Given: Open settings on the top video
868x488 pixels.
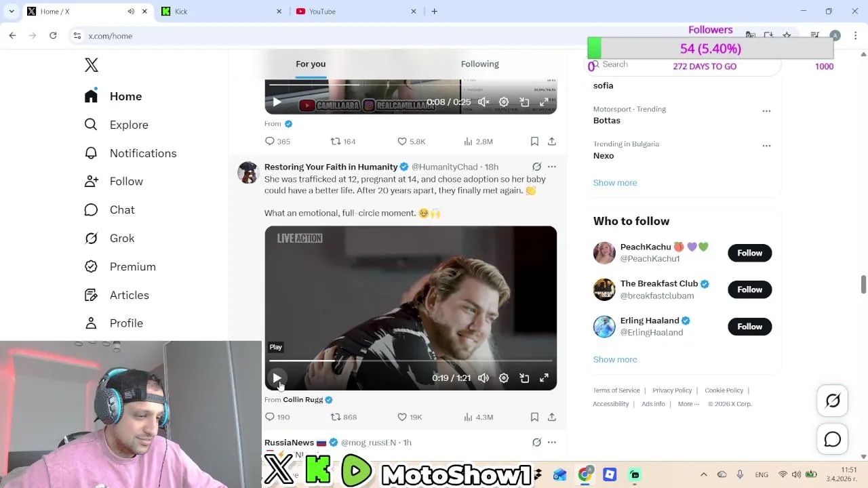Looking at the screenshot, I should [x=504, y=102].
